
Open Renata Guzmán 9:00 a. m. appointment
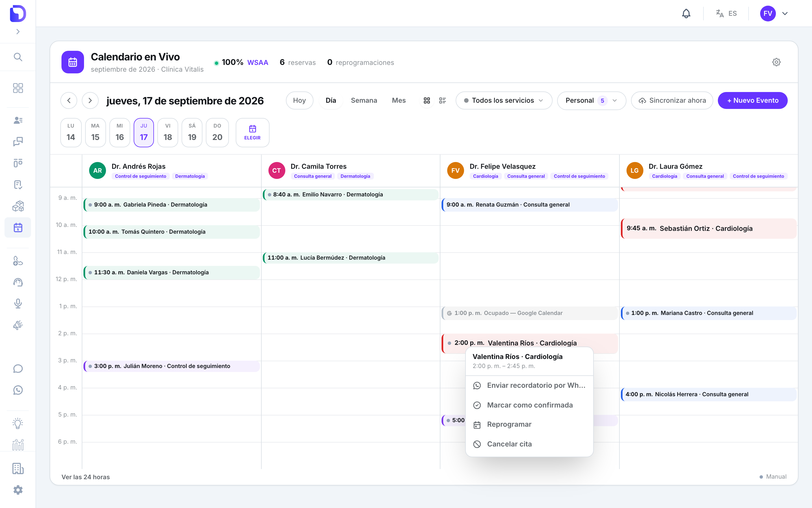529,205
